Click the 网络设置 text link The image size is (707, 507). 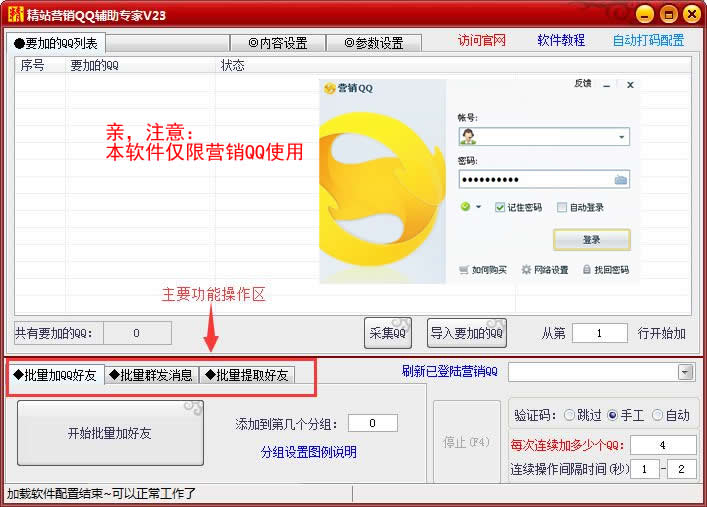tap(551, 270)
